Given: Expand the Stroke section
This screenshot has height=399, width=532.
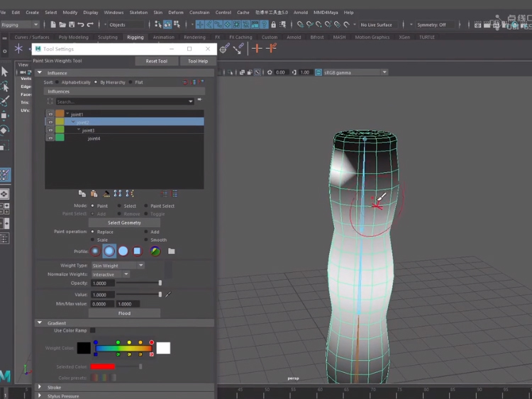Looking at the screenshot, I should click(40, 387).
